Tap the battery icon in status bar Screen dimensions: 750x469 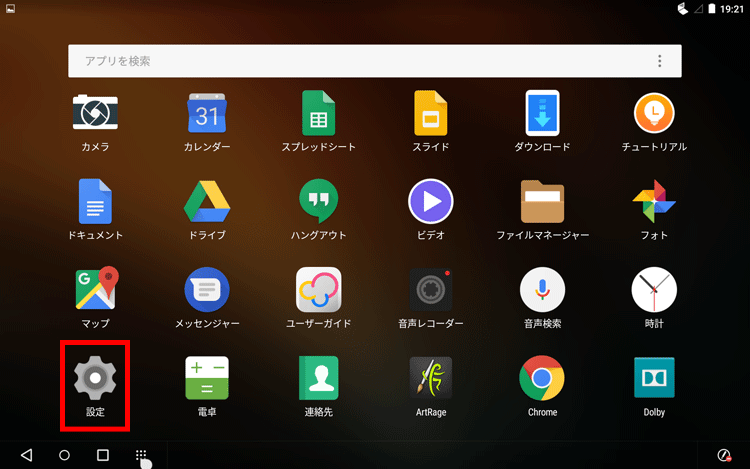[x=712, y=9]
